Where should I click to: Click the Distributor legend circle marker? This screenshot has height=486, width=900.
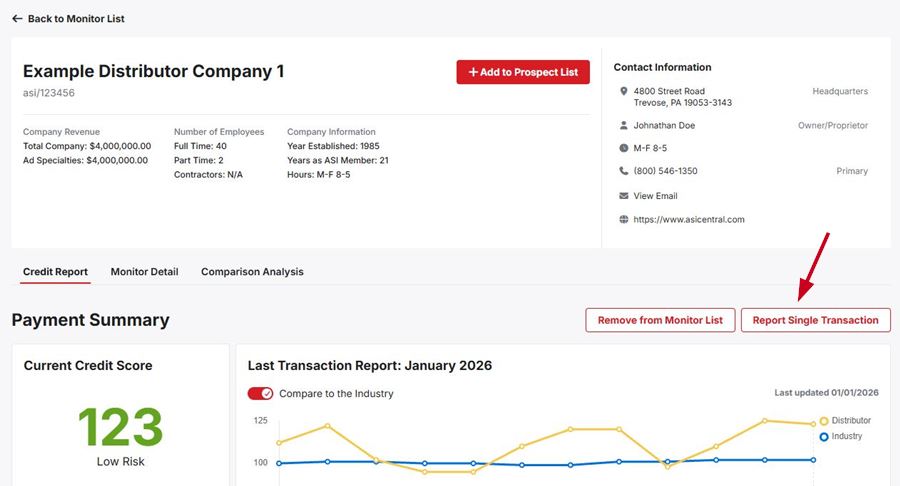(824, 421)
